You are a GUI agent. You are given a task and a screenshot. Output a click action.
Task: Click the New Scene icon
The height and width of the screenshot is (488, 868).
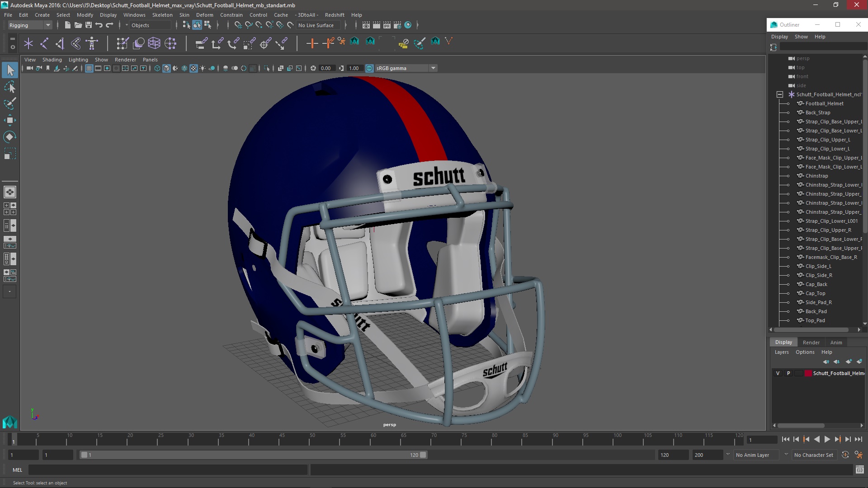click(67, 25)
